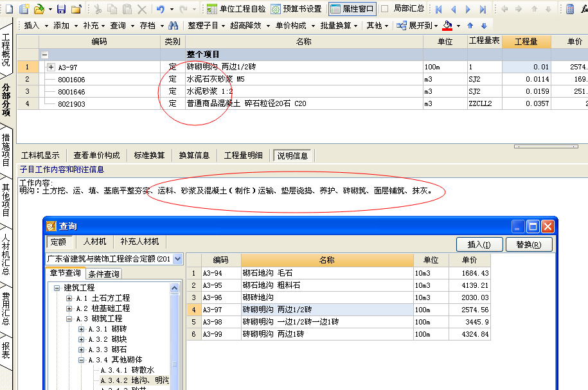Collapse A.3 砌筑工程 node
Viewport: 588px width, 390px height.
[69, 319]
